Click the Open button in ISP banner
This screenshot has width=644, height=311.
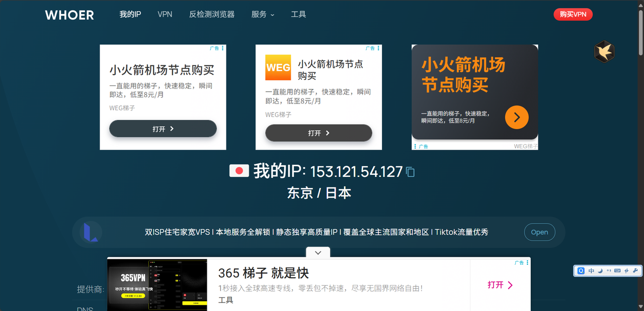tap(539, 232)
